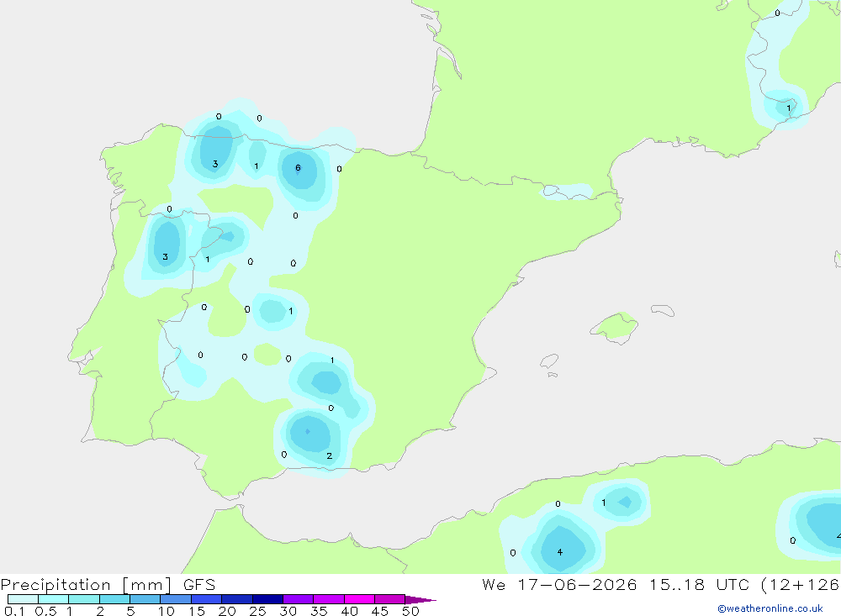Click the Mallorca island on the map
The width and height of the screenshot is (841, 616).
615,327
